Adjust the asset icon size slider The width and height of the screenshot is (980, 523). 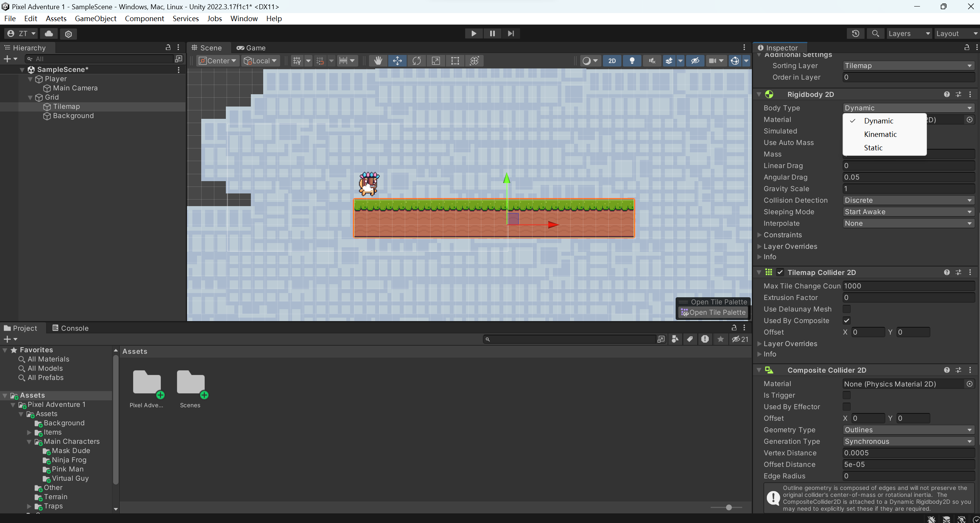(x=728, y=507)
